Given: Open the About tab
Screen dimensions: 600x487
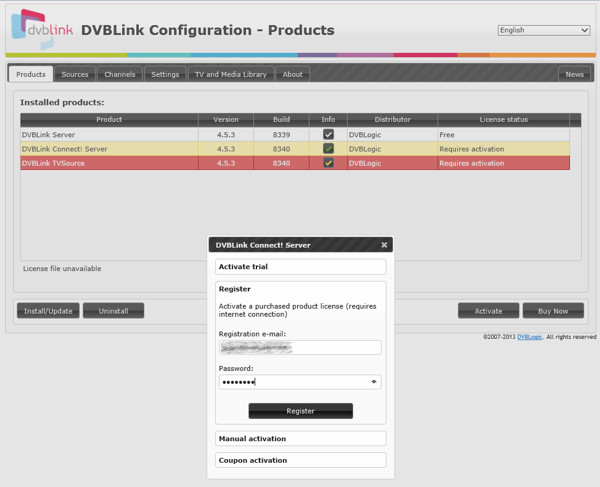Looking at the screenshot, I should click(293, 74).
